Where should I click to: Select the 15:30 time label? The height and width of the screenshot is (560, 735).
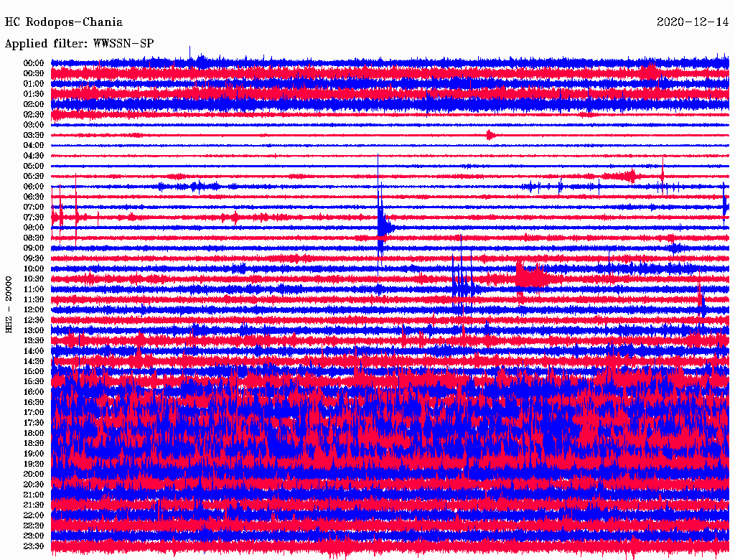pos(34,382)
